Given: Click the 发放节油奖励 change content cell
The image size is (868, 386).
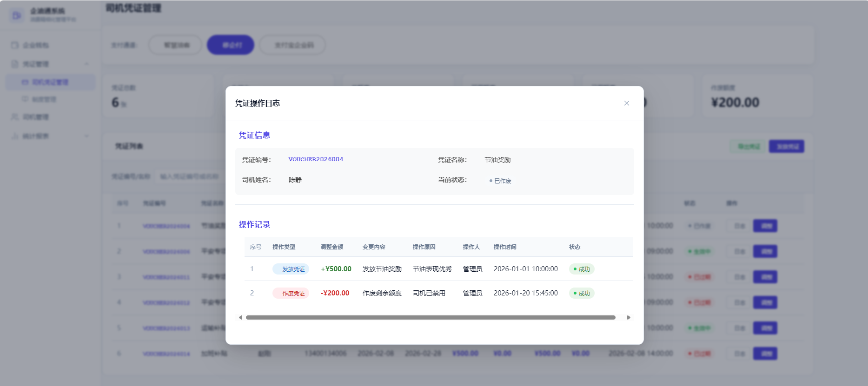Looking at the screenshot, I should pos(382,269).
